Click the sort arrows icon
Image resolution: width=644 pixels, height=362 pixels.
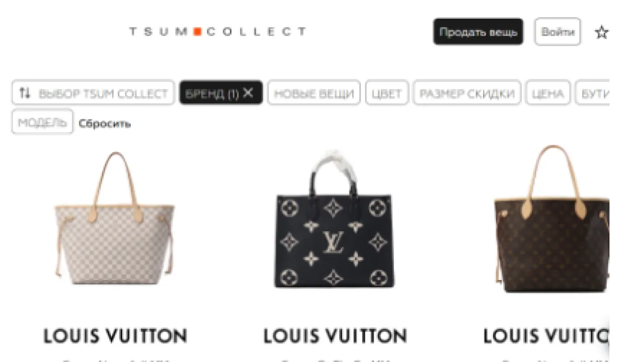(x=25, y=93)
